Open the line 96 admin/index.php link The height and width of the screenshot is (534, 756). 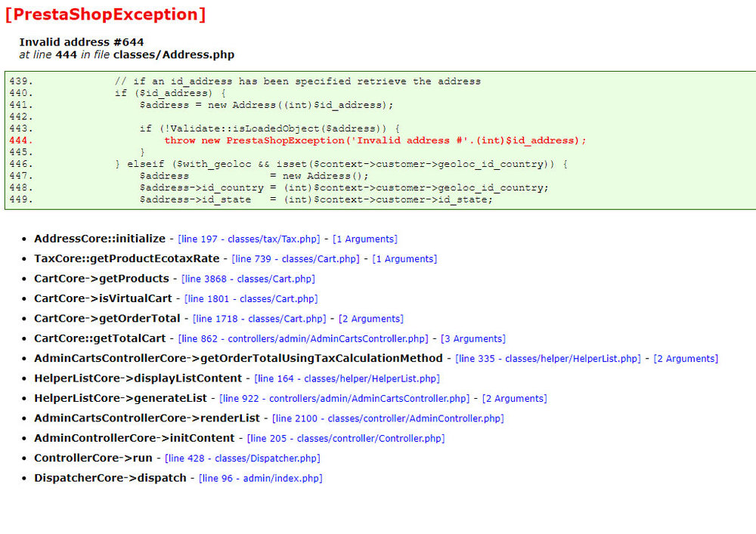[261, 479]
